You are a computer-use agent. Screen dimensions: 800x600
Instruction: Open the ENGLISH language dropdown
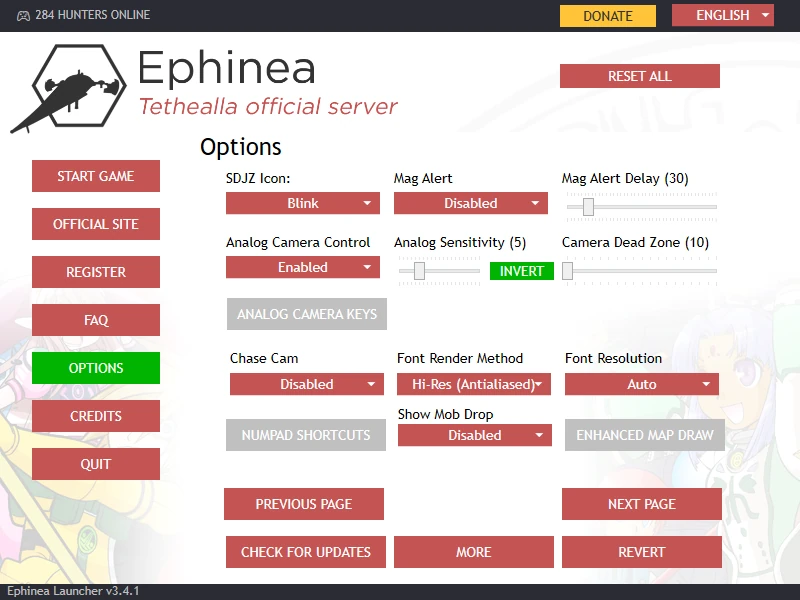click(x=722, y=16)
